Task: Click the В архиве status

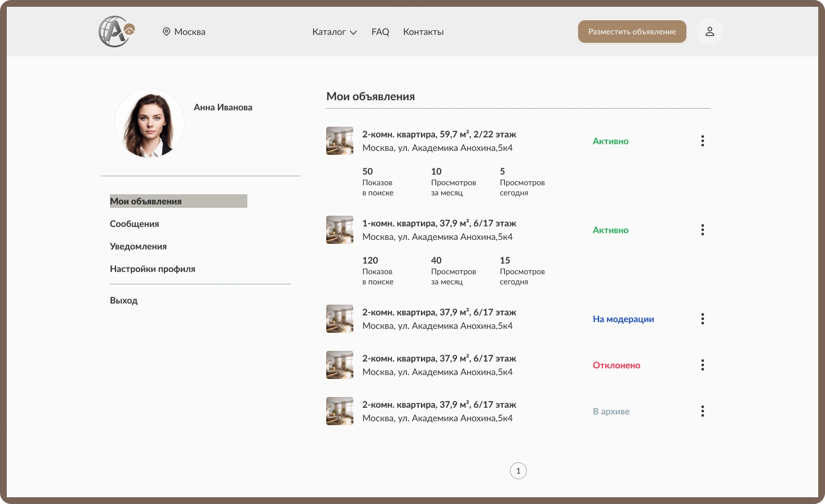Action: click(611, 411)
